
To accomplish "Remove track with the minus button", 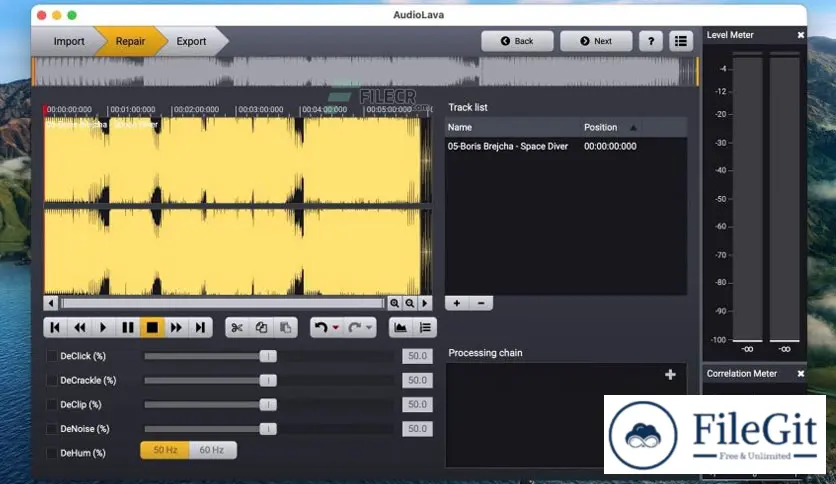I will 481,303.
